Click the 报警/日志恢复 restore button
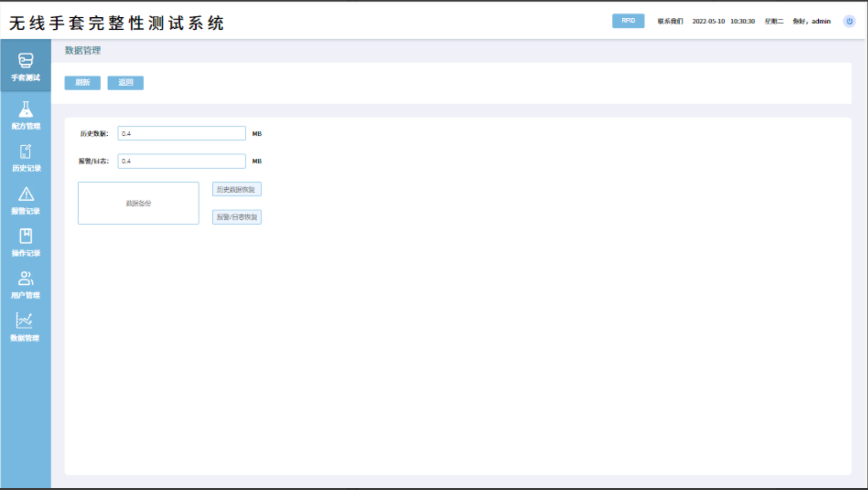 (x=236, y=217)
